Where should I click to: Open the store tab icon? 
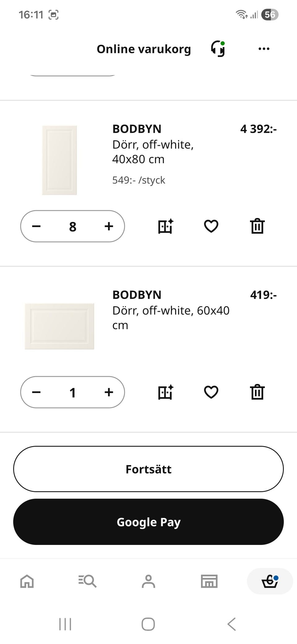[x=209, y=581]
